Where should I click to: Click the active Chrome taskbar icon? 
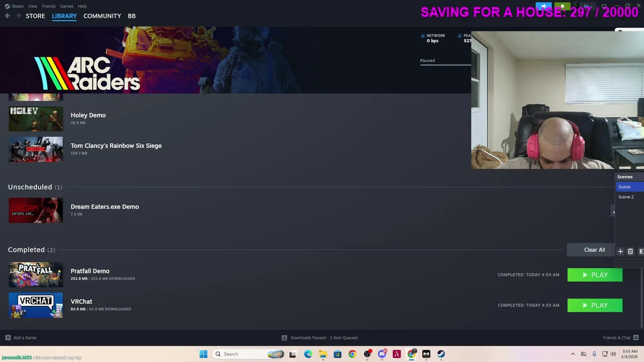click(412, 354)
